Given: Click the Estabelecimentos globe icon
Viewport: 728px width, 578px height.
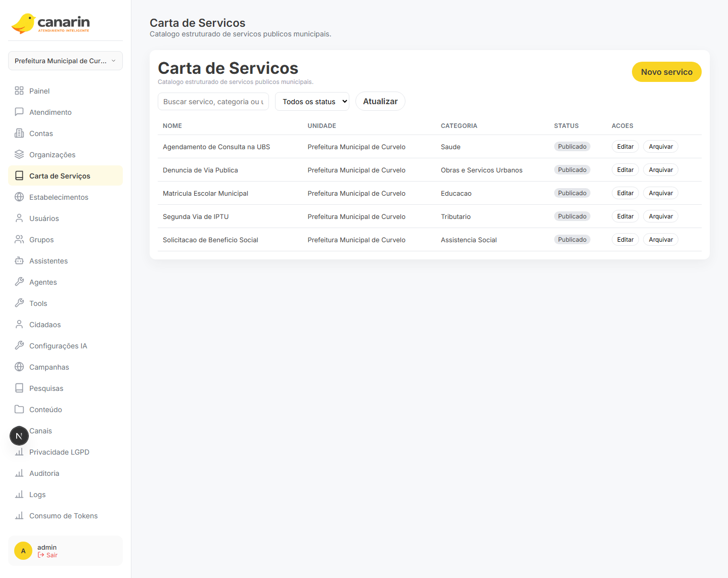Looking at the screenshot, I should (19, 197).
